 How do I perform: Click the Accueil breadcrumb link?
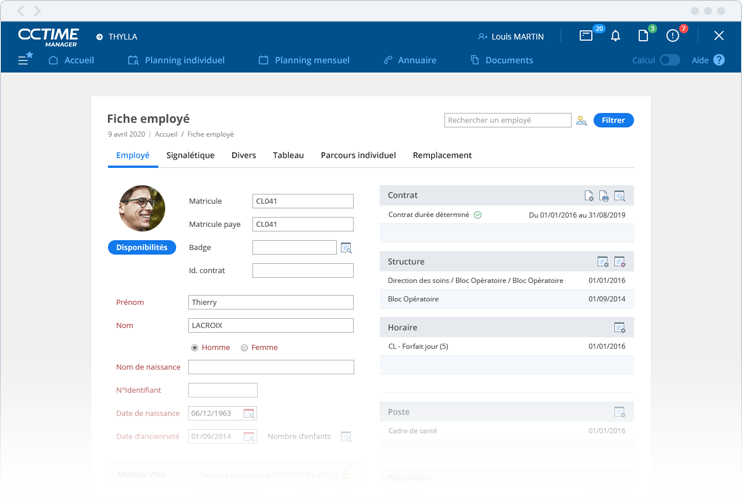point(166,134)
